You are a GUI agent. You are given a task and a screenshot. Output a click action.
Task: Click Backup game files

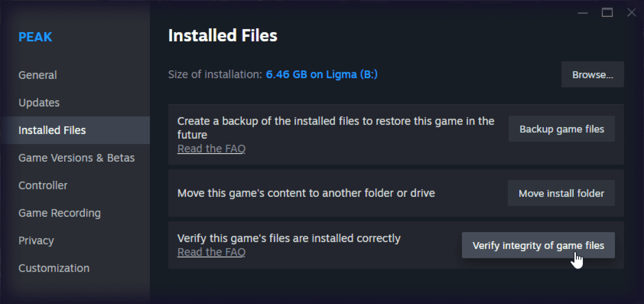point(562,129)
